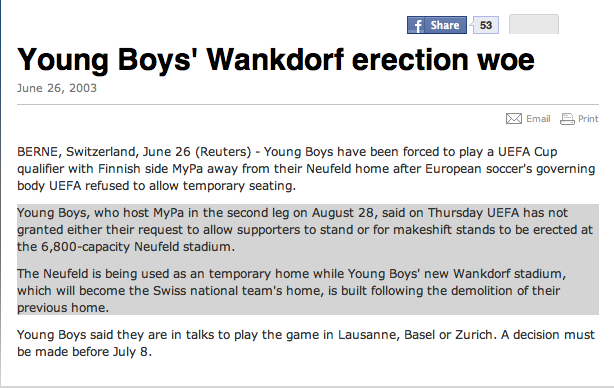Click the final paragraph mentioning Lausanne, Basel
This screenshot has width=614, height=388.
(x=305, y=343)
